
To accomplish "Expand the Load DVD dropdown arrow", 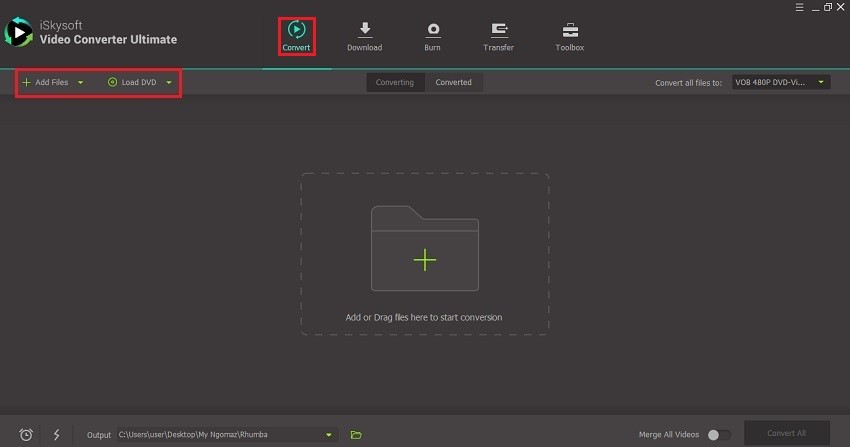I will click(169, 82).
